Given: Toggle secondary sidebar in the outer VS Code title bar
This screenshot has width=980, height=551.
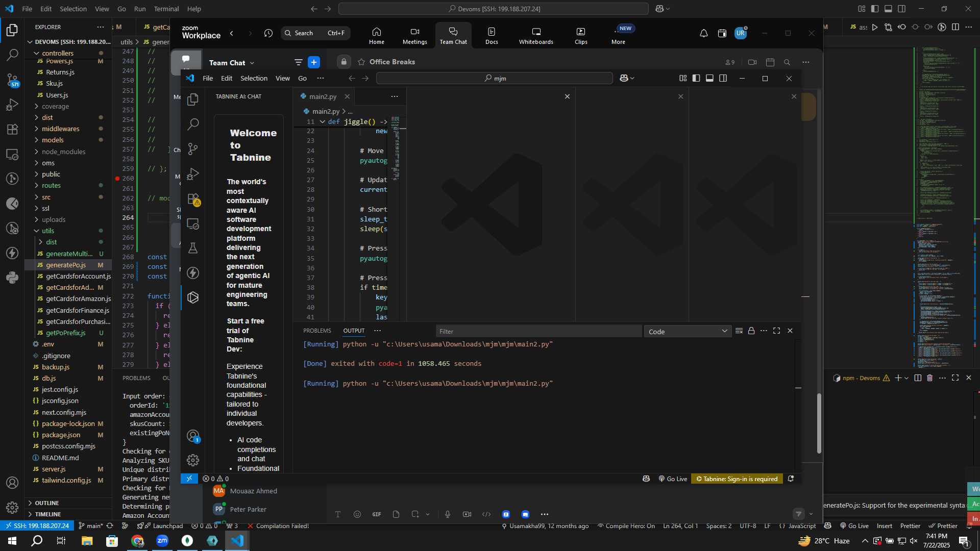Looking at the screenshot, I should (x=902, y=9).
